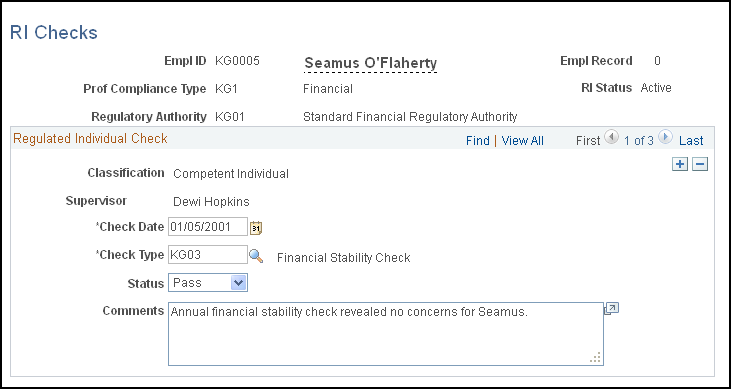Open Seamus O'Flaherty name link
The height and width of the screenshot is (389, 731).
tap(371, 63)
